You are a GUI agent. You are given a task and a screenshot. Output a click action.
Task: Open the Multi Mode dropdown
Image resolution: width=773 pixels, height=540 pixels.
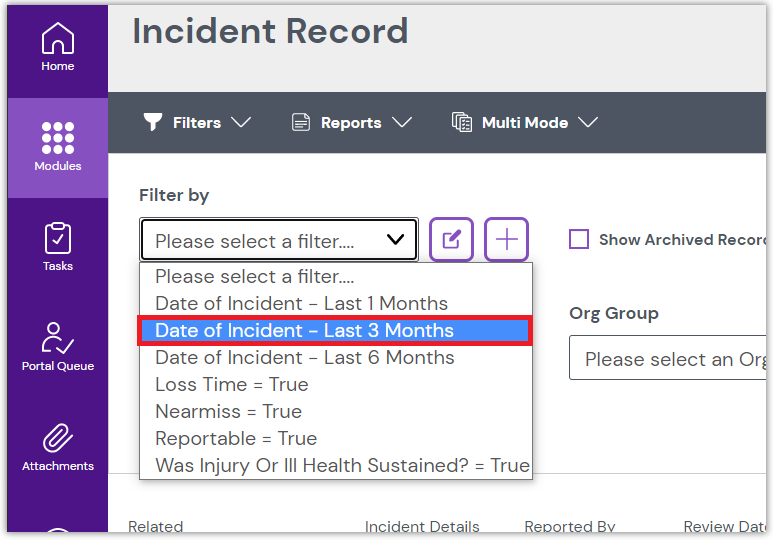pyautogui.click(x=525, y=122)
